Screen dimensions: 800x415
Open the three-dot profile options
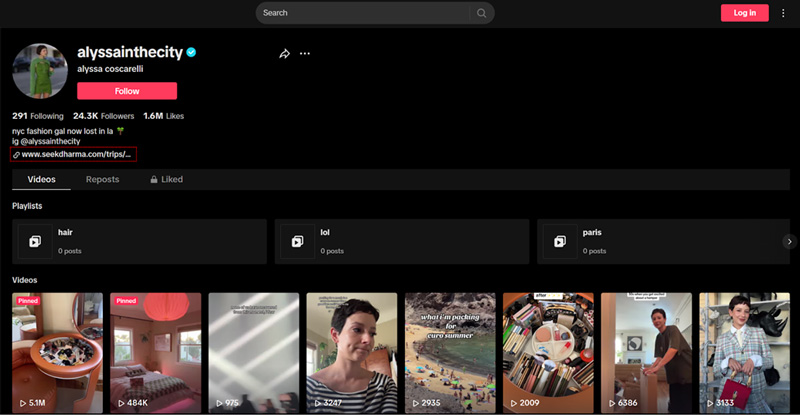tap(305, 54)
